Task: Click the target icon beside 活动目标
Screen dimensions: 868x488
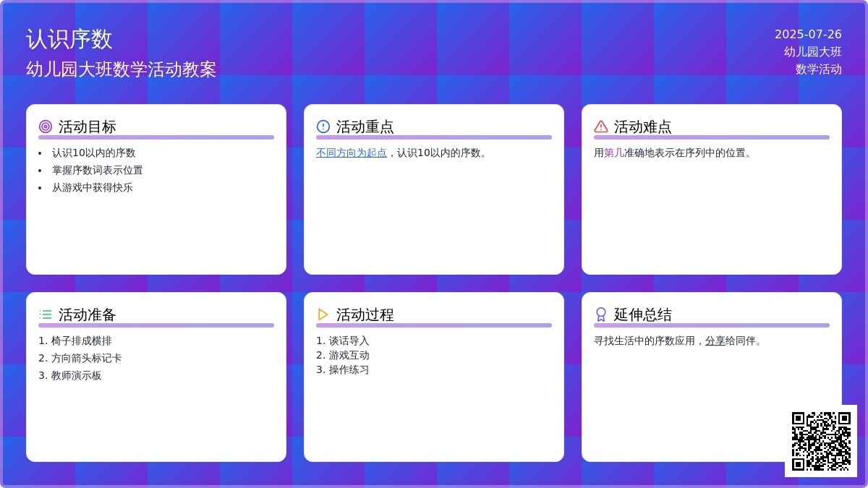Action: [x=46, y=127]
